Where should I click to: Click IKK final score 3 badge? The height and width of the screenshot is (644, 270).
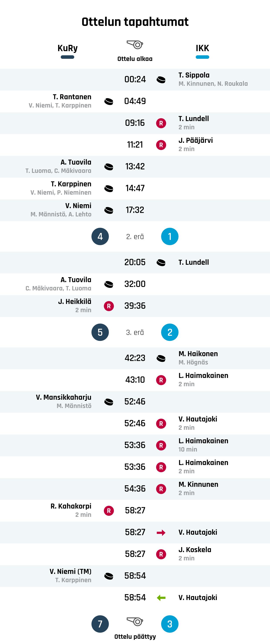click(x=170, y=624)
